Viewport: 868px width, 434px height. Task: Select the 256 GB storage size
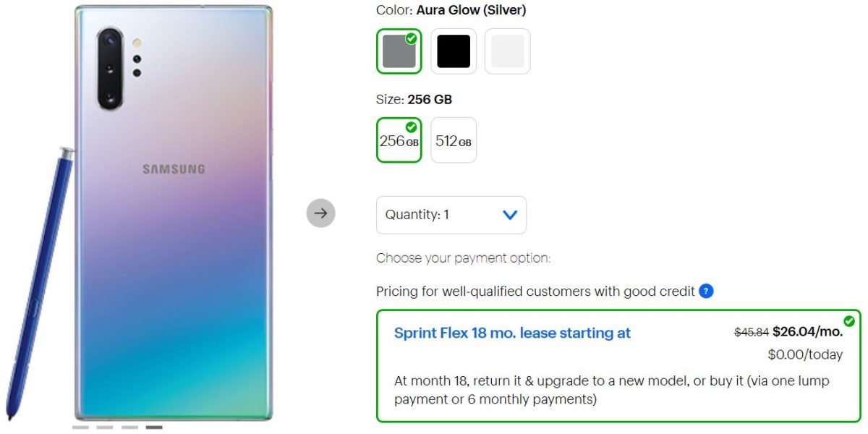pos(399,140)
